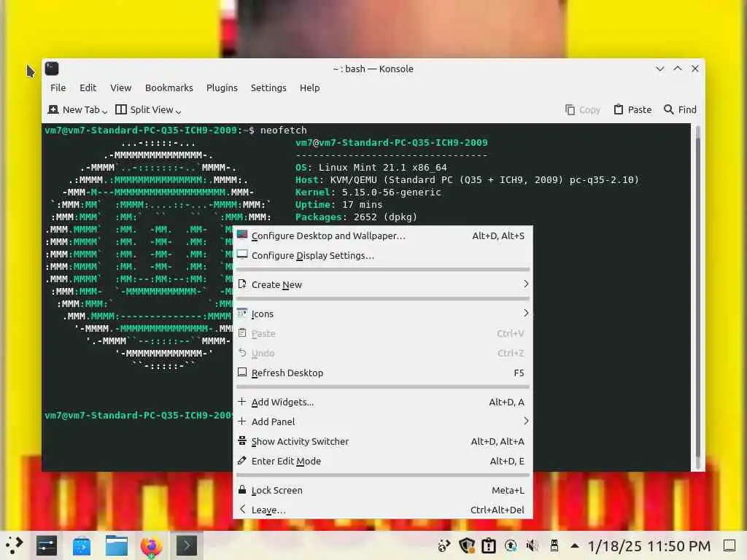Expand the Icons submenu

(x=382, y=314)
